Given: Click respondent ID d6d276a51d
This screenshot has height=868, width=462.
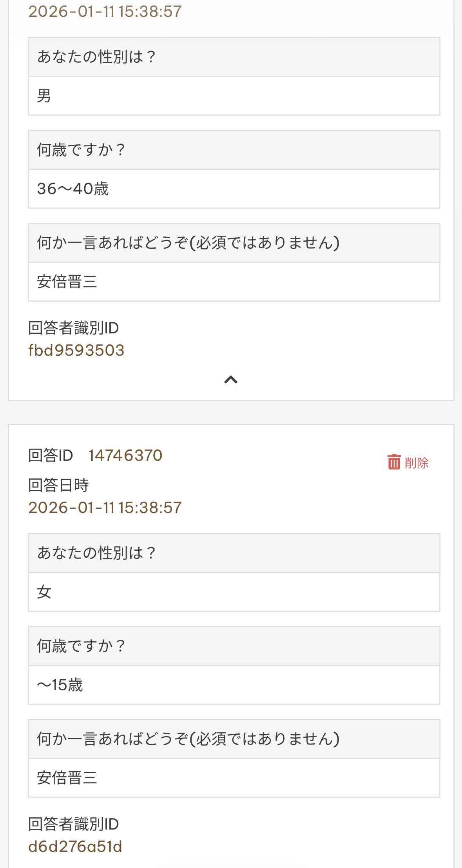Looking at the screenshot, I should click(75, 846).
